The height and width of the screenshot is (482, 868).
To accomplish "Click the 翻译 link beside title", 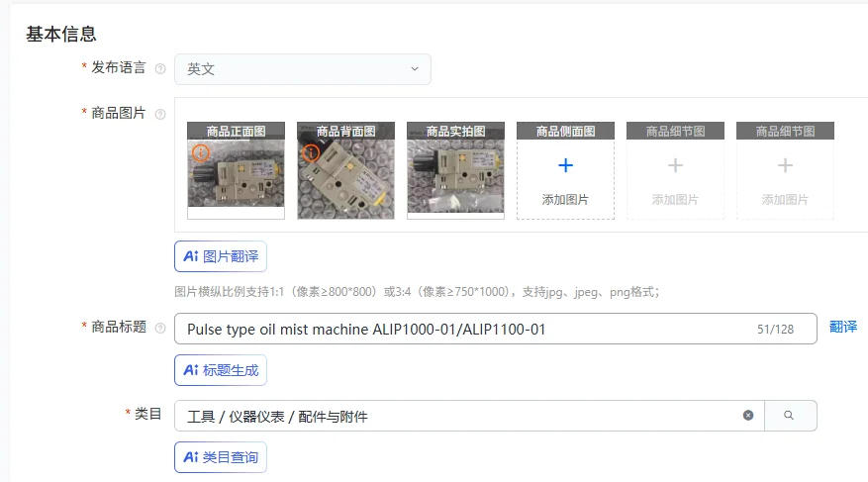I will 842,328.
